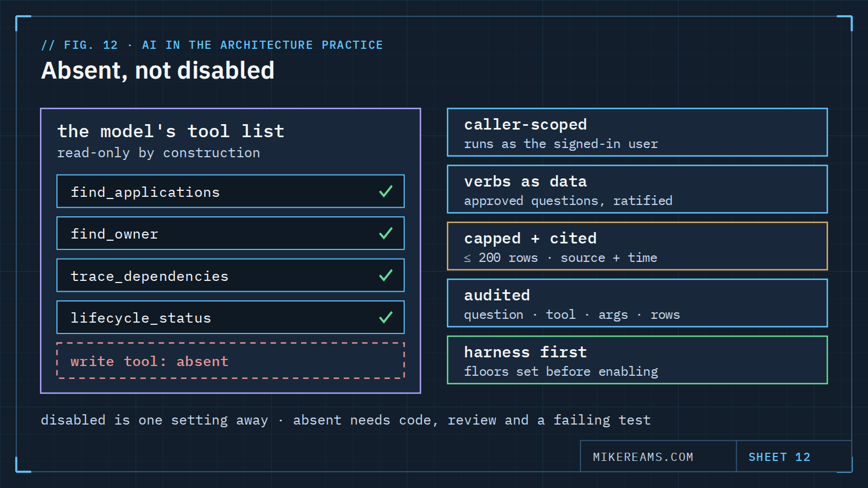868x488 pixels.
Task: Select the text "≤ 200 rows · source + time"
Action: 560,258
